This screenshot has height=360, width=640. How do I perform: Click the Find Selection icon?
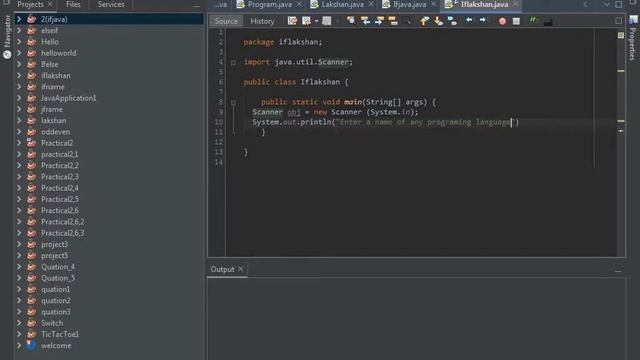pos(351,21)
